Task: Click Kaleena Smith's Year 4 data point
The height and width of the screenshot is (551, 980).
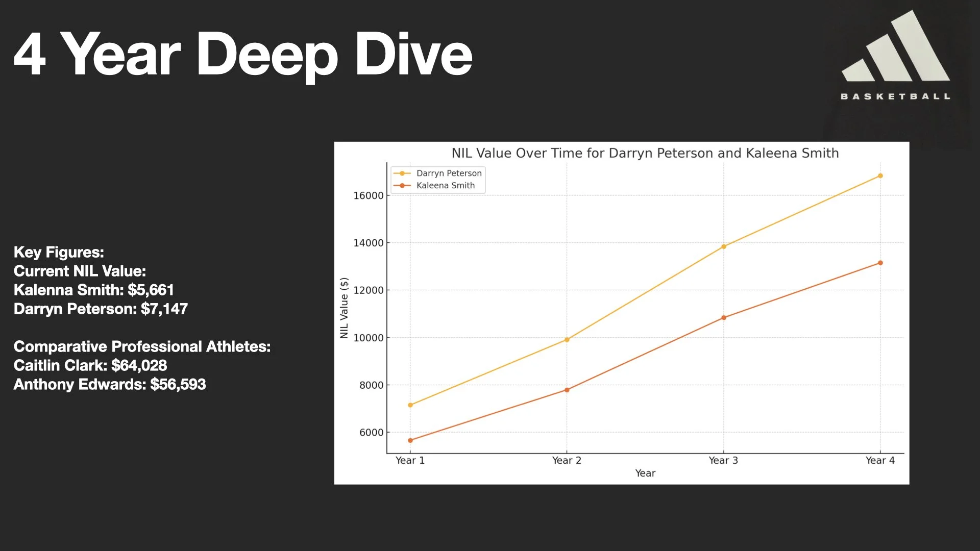Action: click(x=880, y=263)
